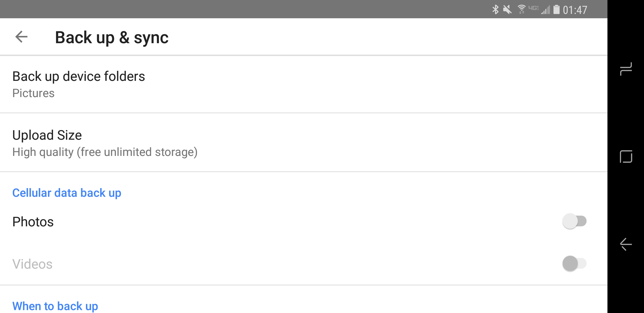Tap the Android home navigation icon
644x313 pixels.
[x=626, y=156]
